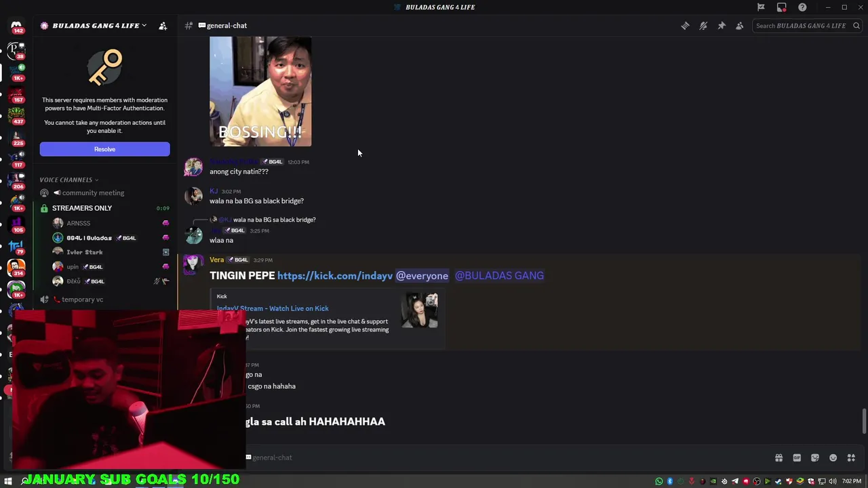868x488 pixels.
Task: Open emoji picker smiley icon
Action: click(833, 457)
